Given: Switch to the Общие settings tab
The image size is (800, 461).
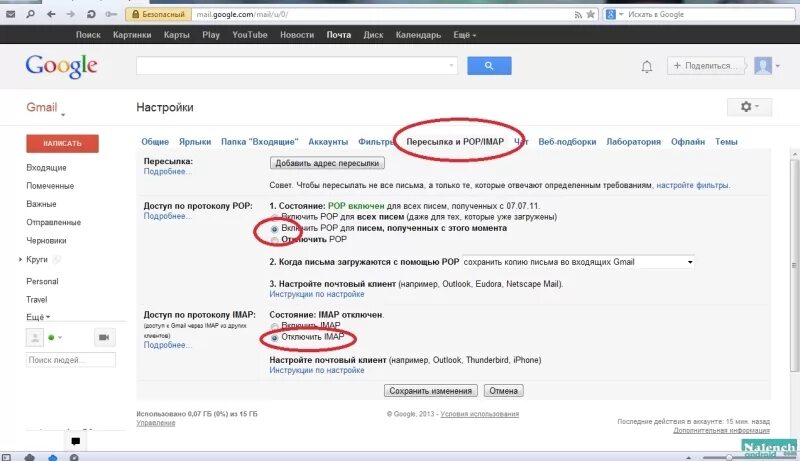Looking at the screenshot, I should (x=155, y=142).
